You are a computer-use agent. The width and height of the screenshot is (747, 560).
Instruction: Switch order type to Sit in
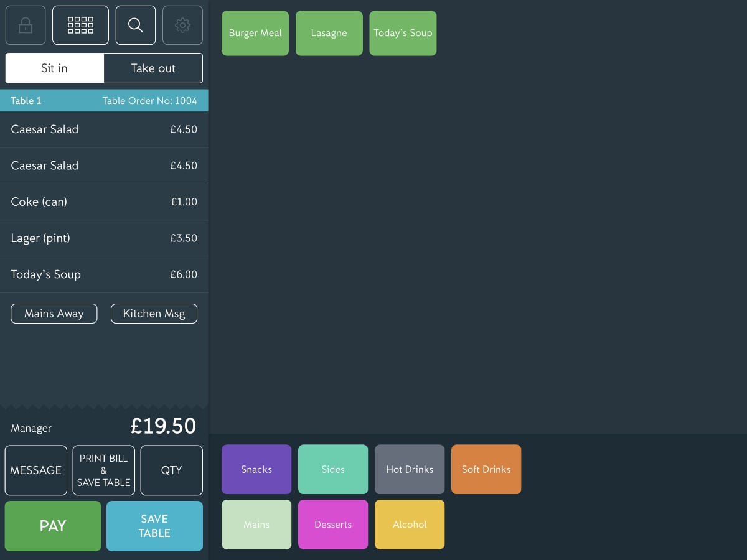tap(54, 68)
